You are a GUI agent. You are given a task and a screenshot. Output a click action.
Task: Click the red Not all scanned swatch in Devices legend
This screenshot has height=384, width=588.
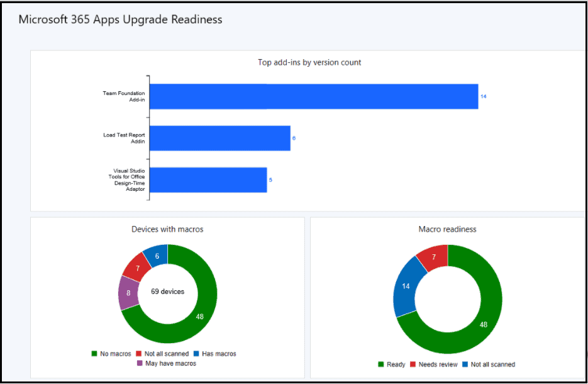click(x=139, y=354)
